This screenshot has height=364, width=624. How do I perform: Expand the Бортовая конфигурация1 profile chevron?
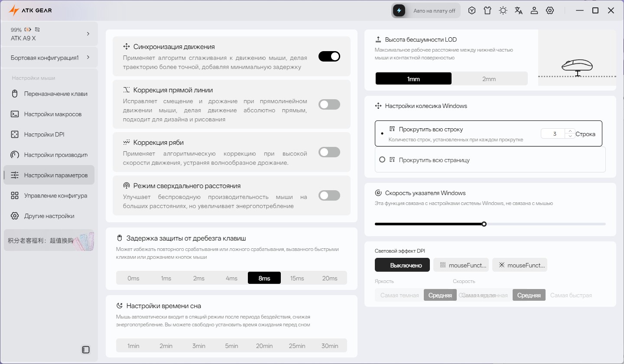[x=88, y=57]
